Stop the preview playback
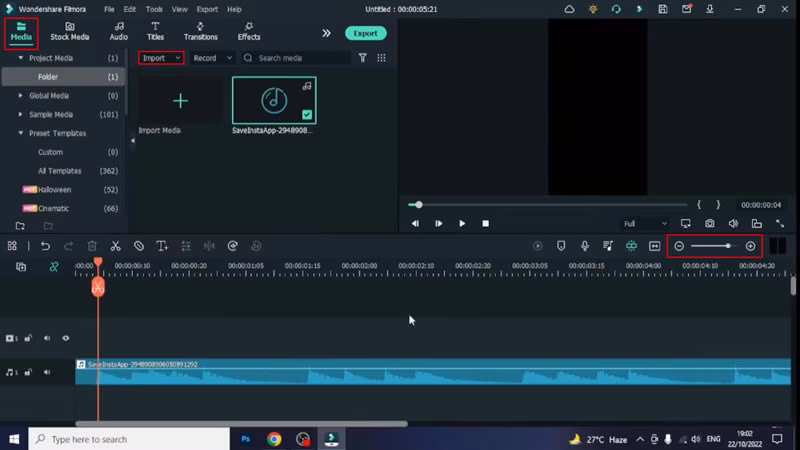This screenshot has height=450, width=800. tap(485, 223)
